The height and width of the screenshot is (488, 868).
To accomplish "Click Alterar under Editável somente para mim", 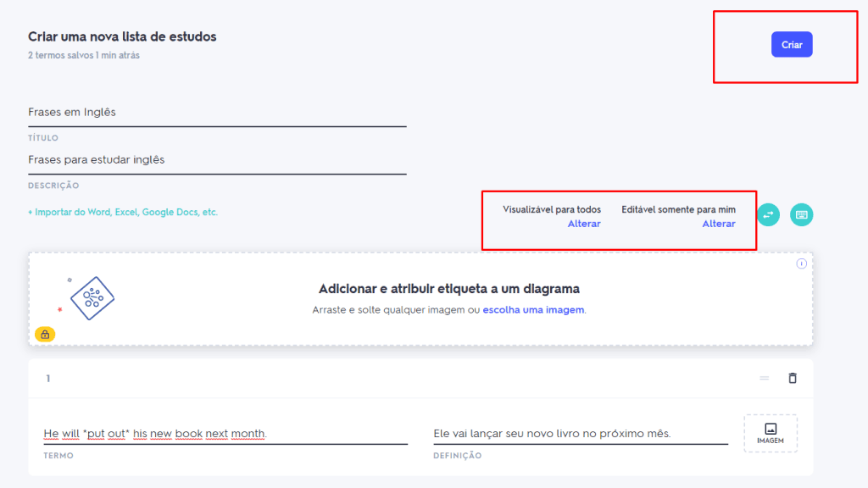I will [x=719, y=224].
